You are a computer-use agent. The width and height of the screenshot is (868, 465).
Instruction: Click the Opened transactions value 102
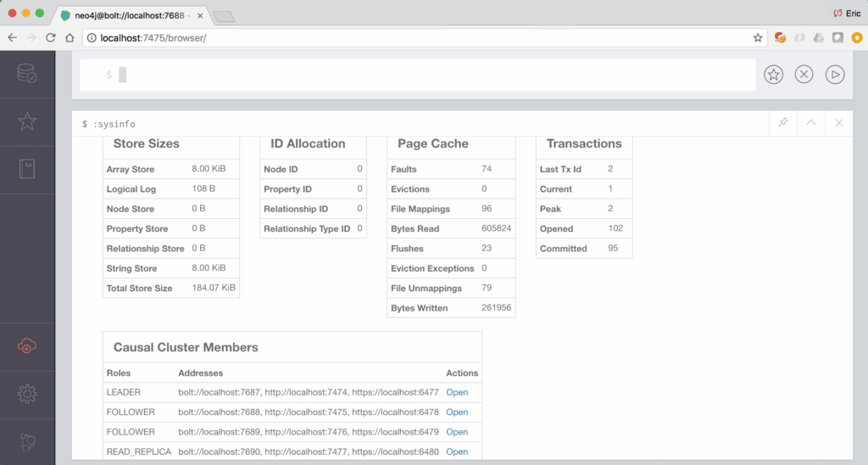(x=615, y=228)
